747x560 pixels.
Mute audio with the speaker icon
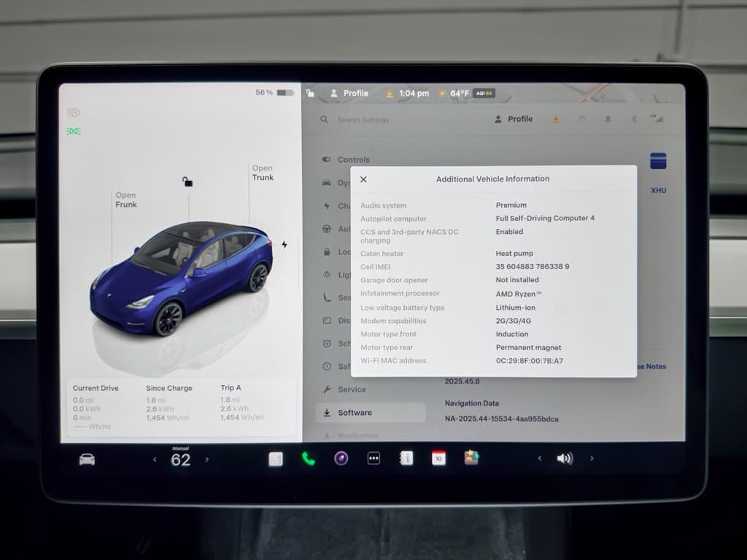[566, 459]
